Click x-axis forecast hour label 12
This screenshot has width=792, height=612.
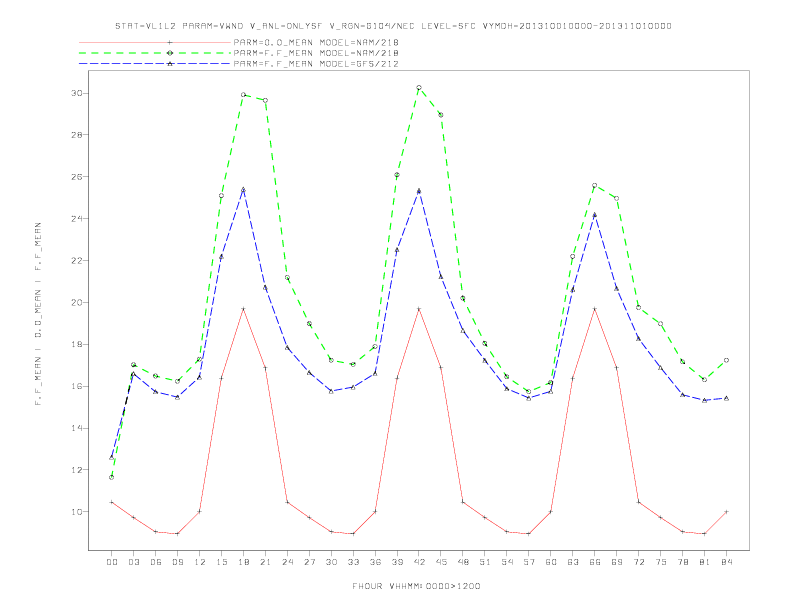click(x=200, y=562)
